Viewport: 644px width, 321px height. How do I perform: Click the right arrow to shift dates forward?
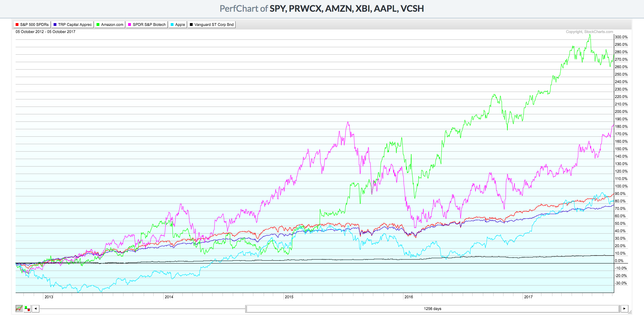(624, 309)
